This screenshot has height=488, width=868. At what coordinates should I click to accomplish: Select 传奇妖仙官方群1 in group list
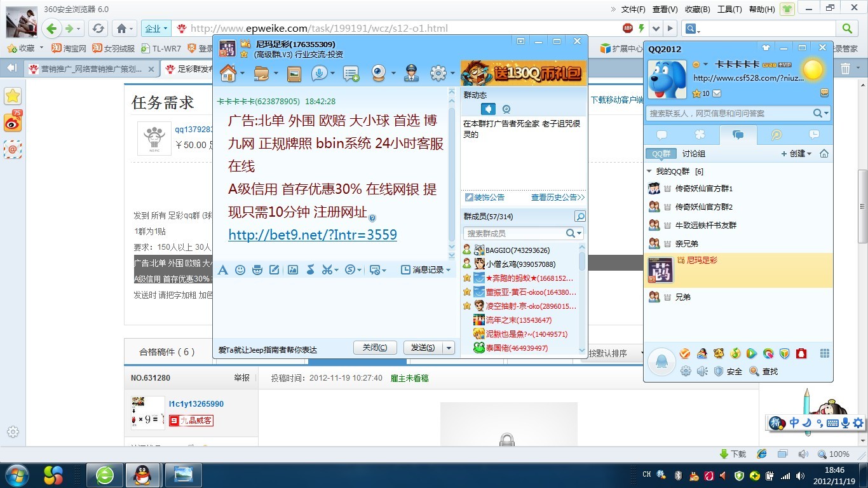tap(738, 189)
